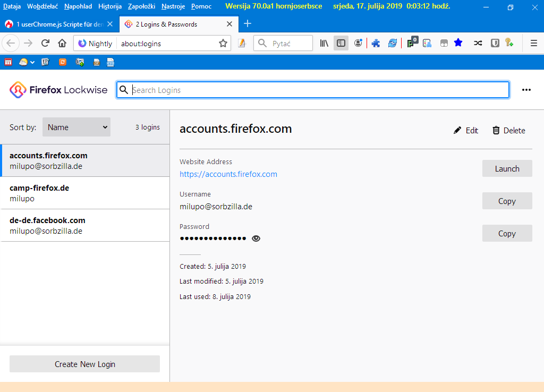Image resolution: width=544 pixels, height=392 pixels.
Task: Close the userChrome.js Scripte tab
Action: click(109, 24)
